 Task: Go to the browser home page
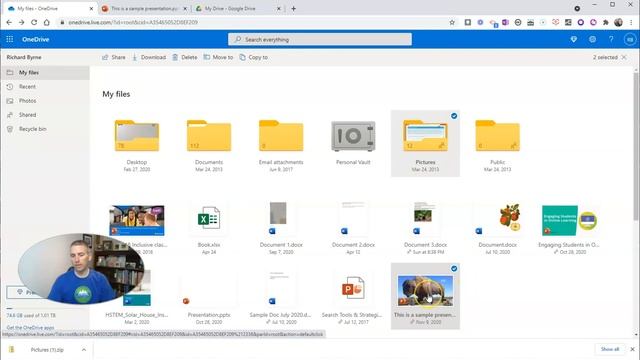[x=47, y=22]
